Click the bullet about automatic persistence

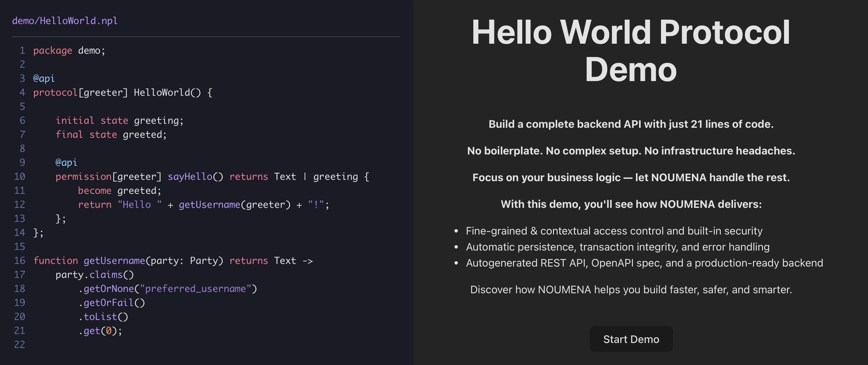coord(617,247)
